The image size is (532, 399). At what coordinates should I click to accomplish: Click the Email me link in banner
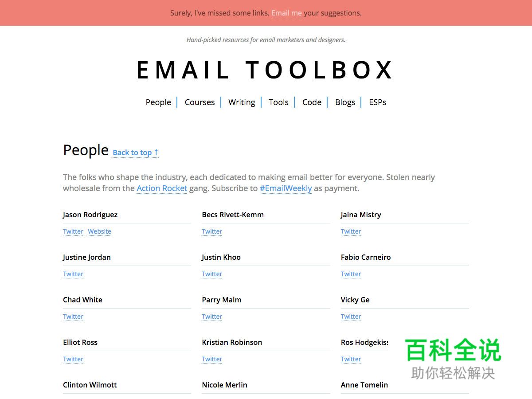tap(286, 13)
